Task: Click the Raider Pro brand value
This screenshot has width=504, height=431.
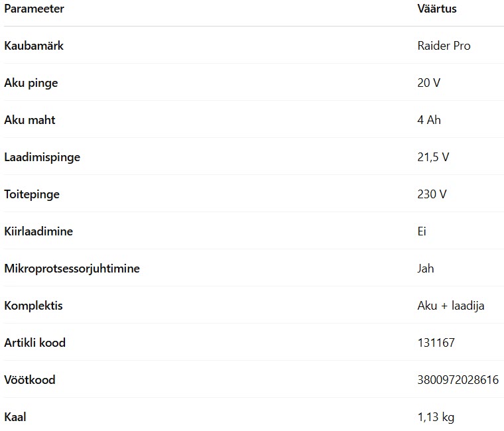Action: [444, 46]
